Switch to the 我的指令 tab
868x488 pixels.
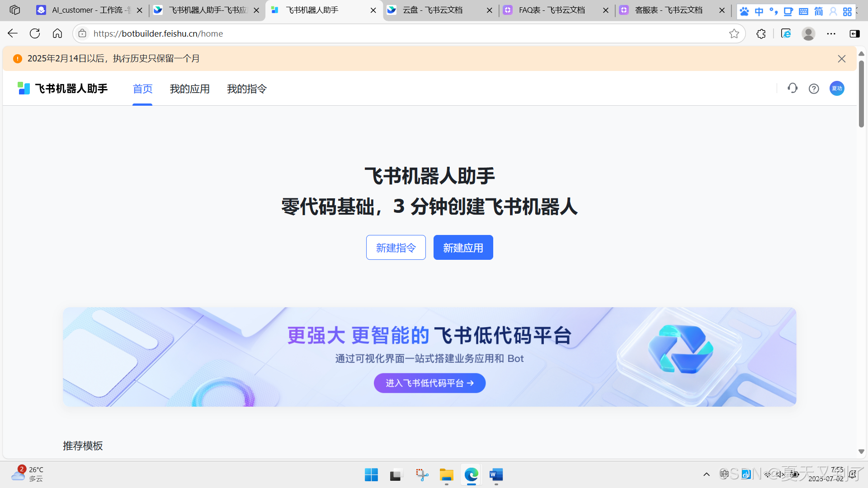[247, 89]
